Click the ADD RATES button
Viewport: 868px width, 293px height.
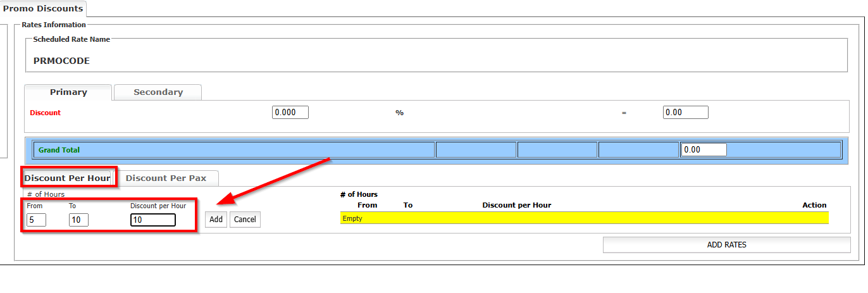click(x=726, y=245)
